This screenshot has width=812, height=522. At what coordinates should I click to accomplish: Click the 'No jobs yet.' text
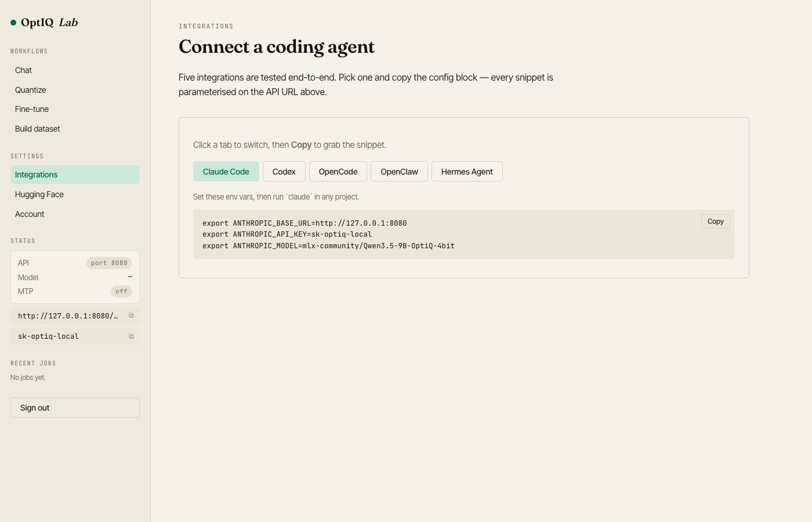(x=28, y=378)
